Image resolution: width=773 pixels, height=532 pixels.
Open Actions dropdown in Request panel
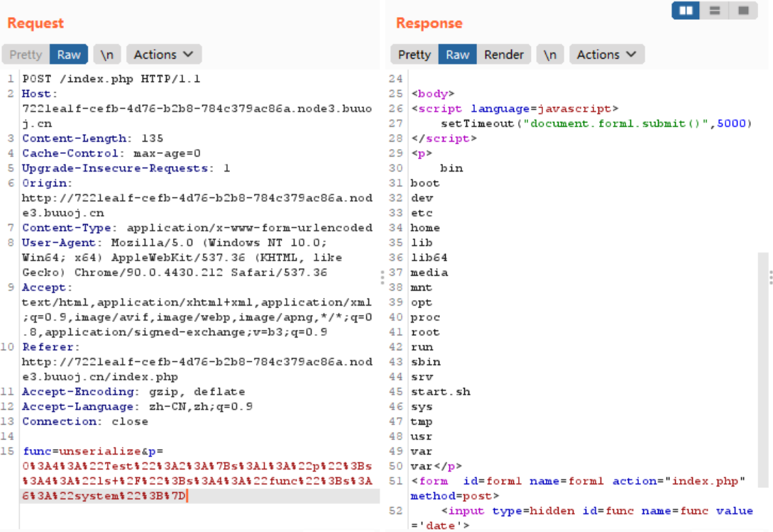pyautogui.click(x=164, y=55)
